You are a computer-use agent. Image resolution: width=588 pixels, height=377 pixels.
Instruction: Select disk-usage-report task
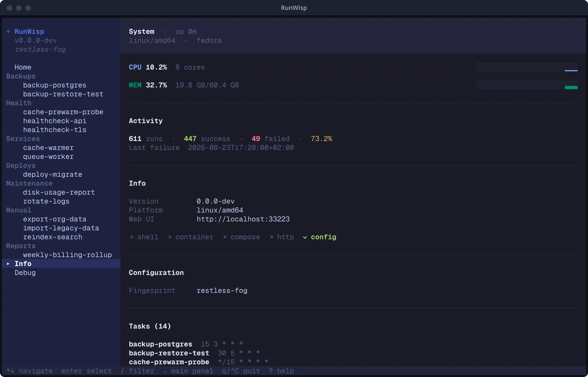[59, 192]
